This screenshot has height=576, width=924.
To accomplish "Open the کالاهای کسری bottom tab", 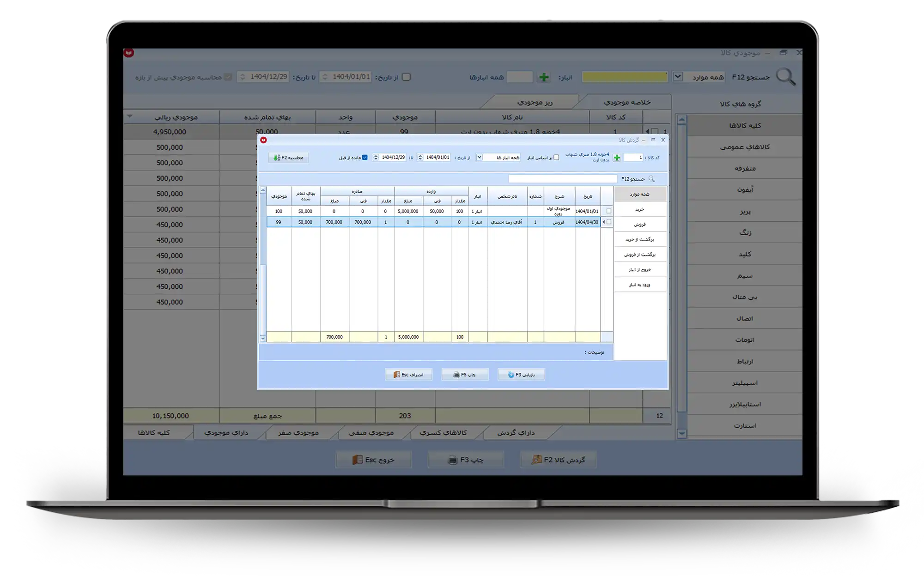I will point(443,433).
